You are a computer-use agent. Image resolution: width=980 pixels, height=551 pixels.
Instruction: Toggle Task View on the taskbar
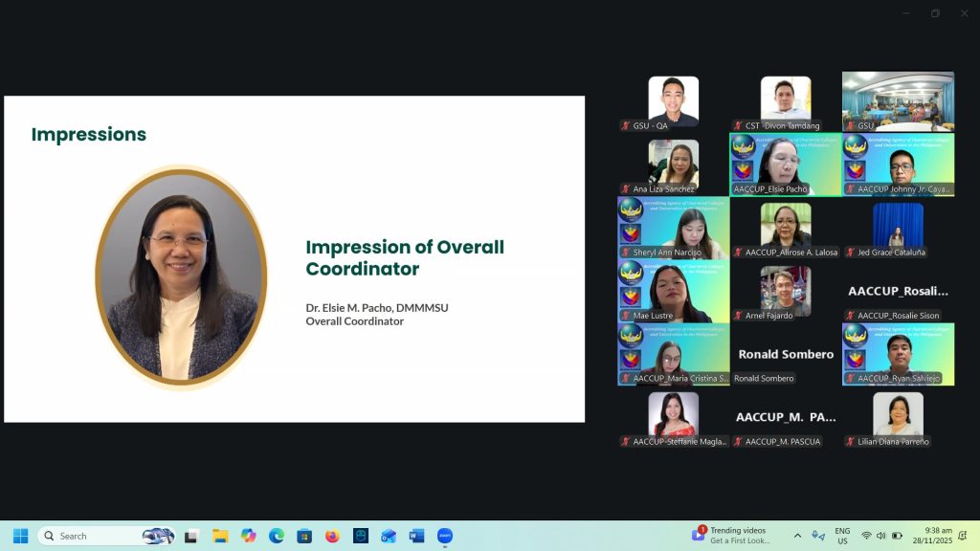(x=191, y=536)
